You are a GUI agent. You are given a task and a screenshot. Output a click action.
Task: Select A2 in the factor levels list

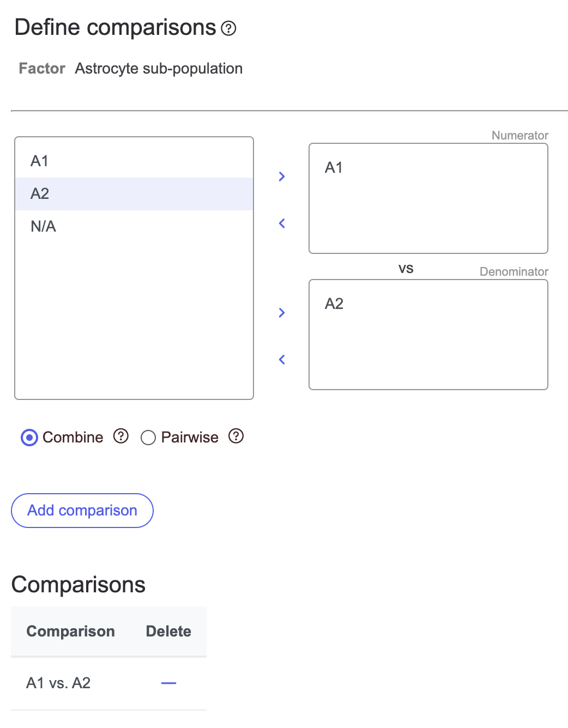click(40, 194)
